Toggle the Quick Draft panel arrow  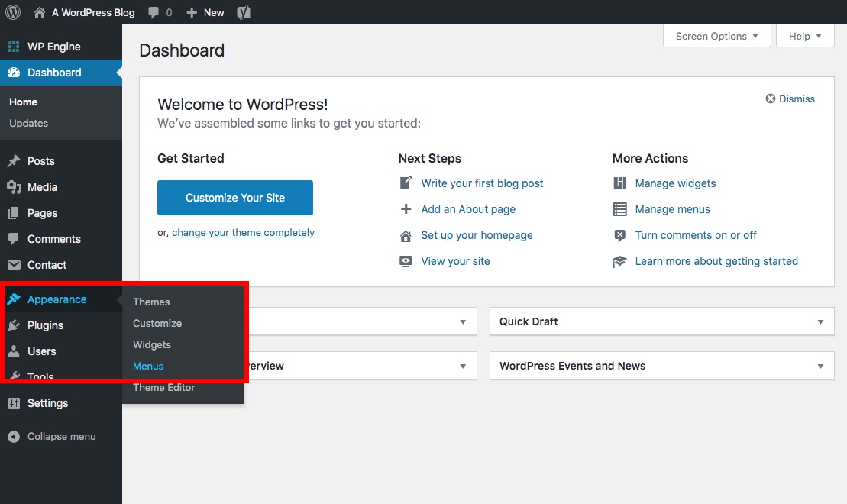(820, 322)
